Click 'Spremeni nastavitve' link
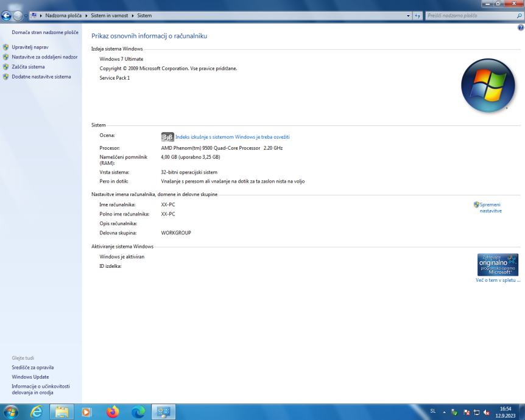 tap(491, 208)
